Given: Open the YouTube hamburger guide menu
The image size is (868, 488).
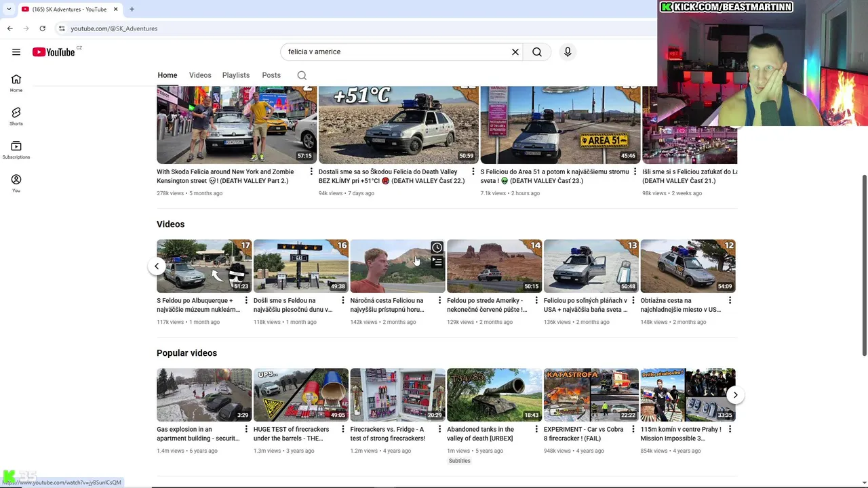Looking at the screenshot, I should [16, 52].
